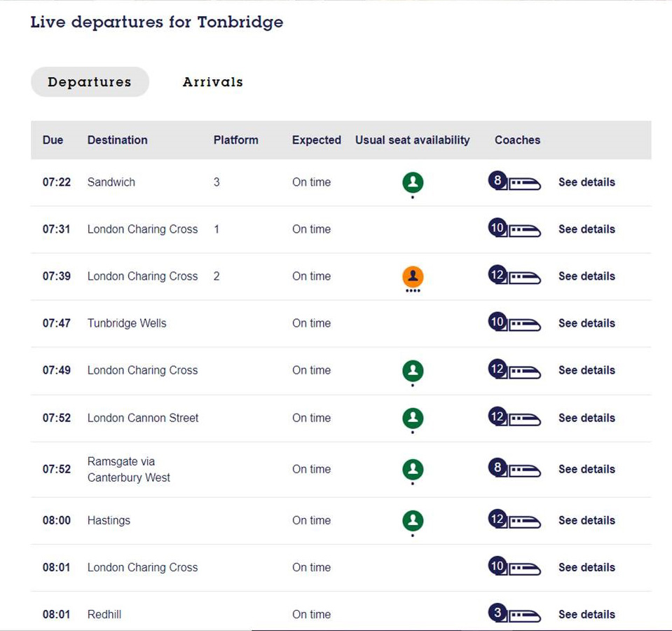The height and width of the screenshot is (631, 672).
Task: Click the Usual seat availability column header
Action: pyautogui.click(x=412, y=140)
